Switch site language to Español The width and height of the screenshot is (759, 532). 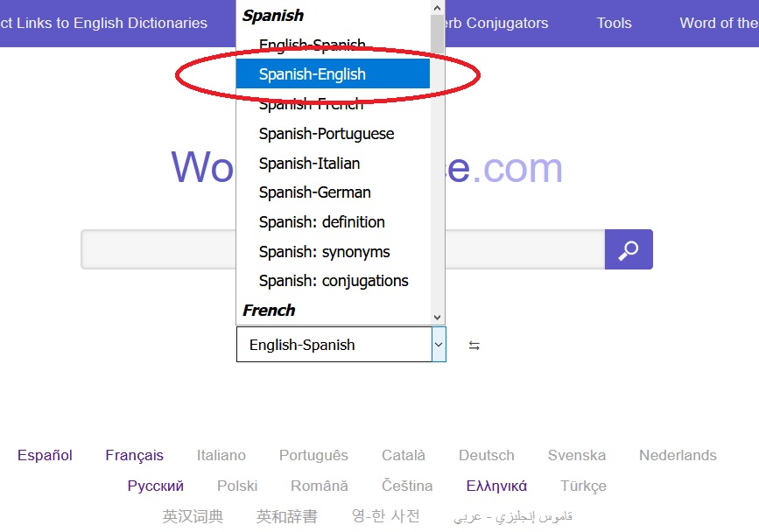click(45, 455)
